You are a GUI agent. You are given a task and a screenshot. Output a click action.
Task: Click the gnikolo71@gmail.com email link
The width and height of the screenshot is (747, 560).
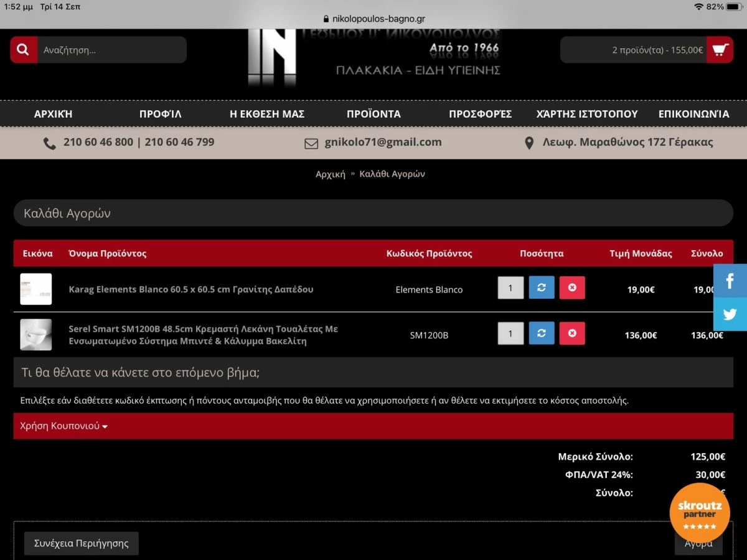click(383, 142)
